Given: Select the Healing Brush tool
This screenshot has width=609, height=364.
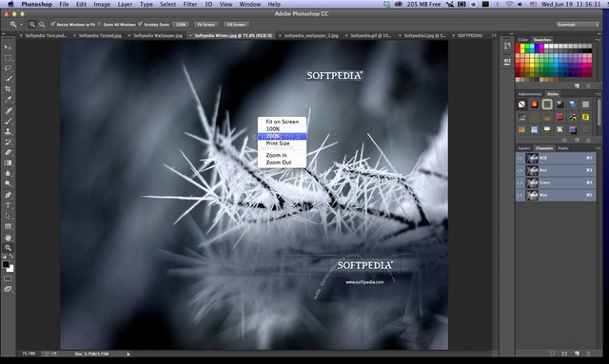Looking at the screenshot, I should 8,110.
